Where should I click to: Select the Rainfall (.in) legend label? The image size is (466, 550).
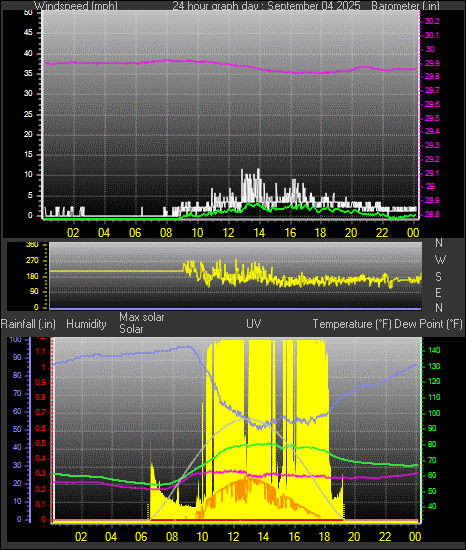pyautogui.click(x=28, y=324)
